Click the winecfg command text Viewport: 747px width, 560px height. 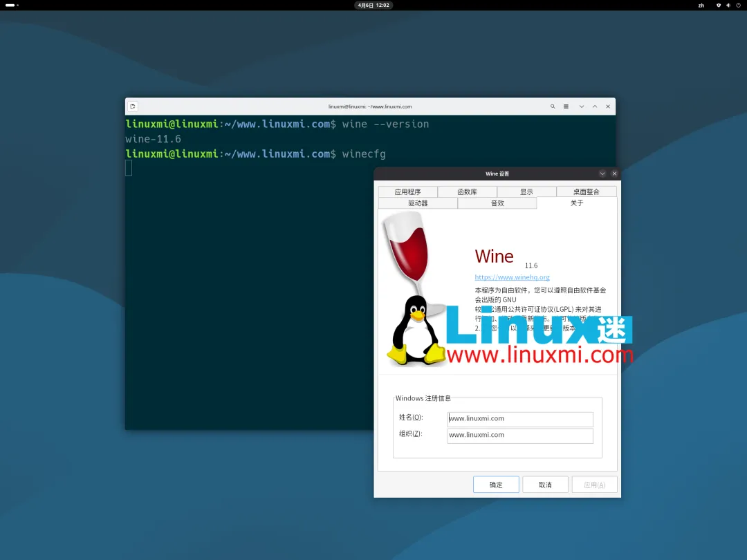pyautogui.click(x=364, y=153)
